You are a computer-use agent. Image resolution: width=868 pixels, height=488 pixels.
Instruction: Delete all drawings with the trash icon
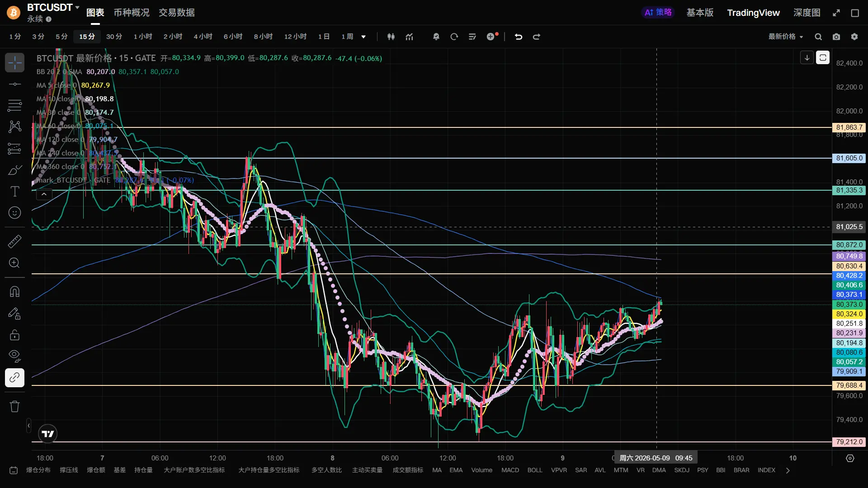point(14,406)
